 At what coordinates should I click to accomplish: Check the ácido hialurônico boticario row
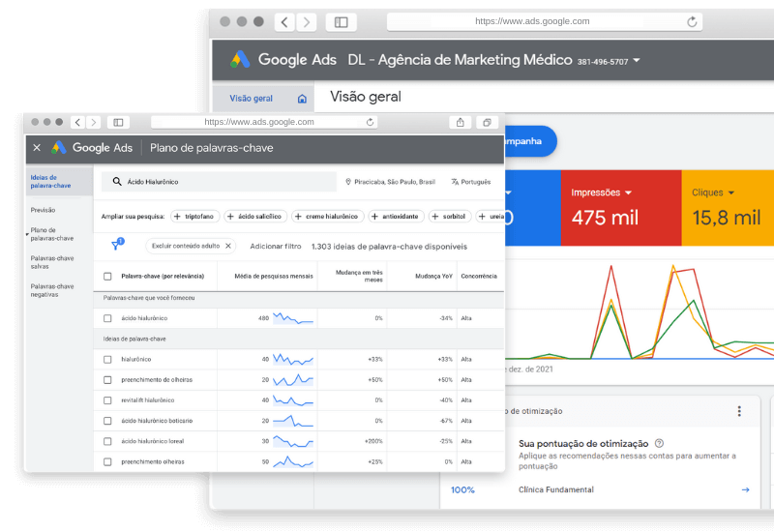click(x=107, y=421)
